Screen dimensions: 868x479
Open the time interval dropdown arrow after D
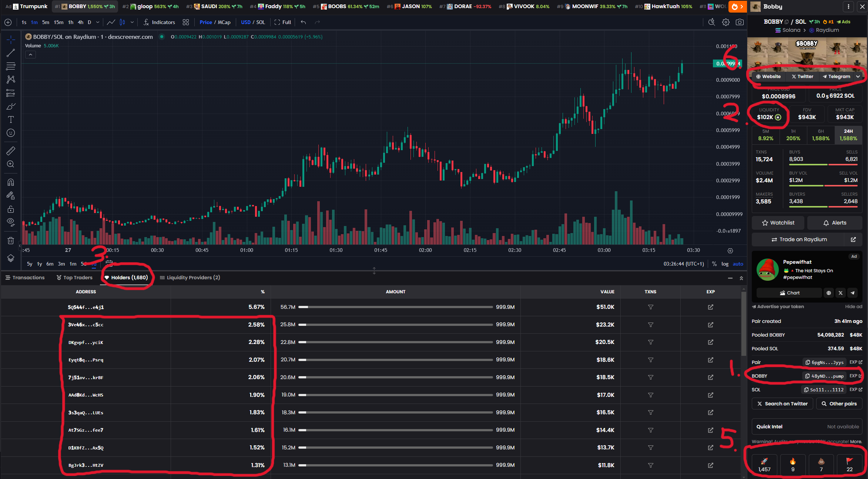(x=98, y=22)
